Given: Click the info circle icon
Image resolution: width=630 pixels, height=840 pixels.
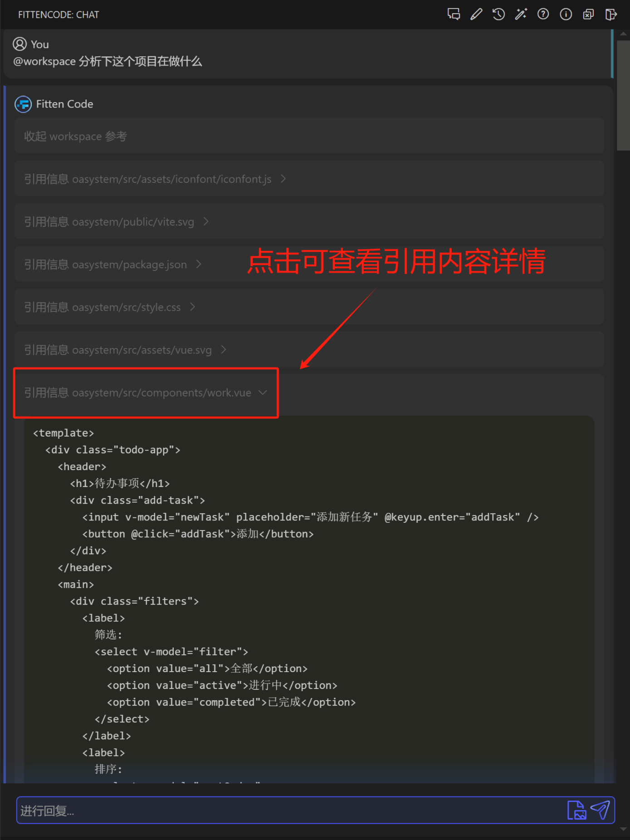Looking at the screenshot, I should tap(566, 15).
